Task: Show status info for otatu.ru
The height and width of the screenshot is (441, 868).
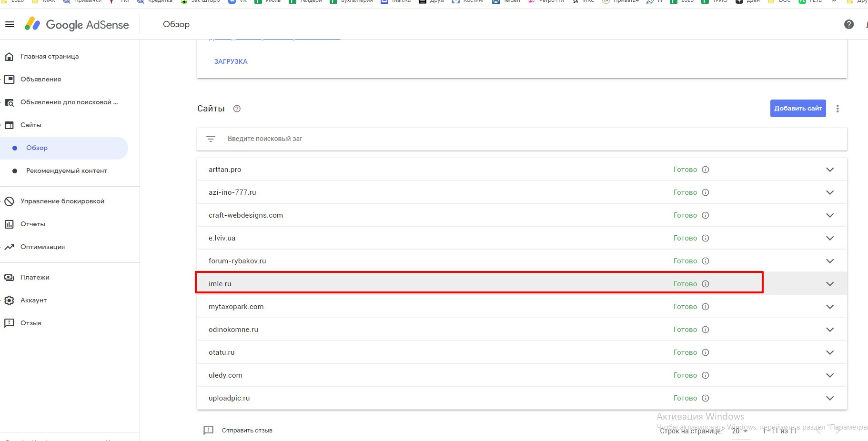Action: (x=706, y=352)
